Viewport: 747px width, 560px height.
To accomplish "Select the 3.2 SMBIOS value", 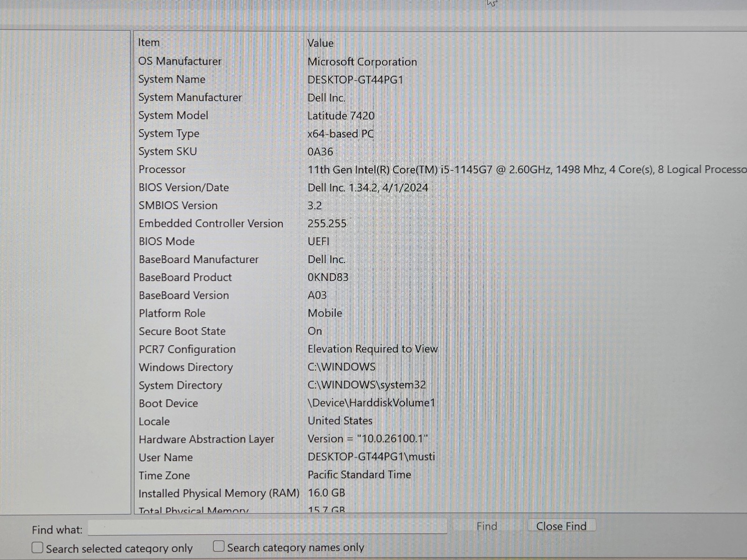I will coord(315,205).
